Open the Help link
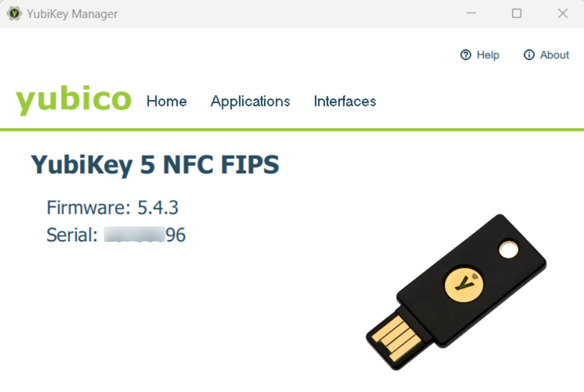This screenshot has width=584, height=392. coord(479,55)
